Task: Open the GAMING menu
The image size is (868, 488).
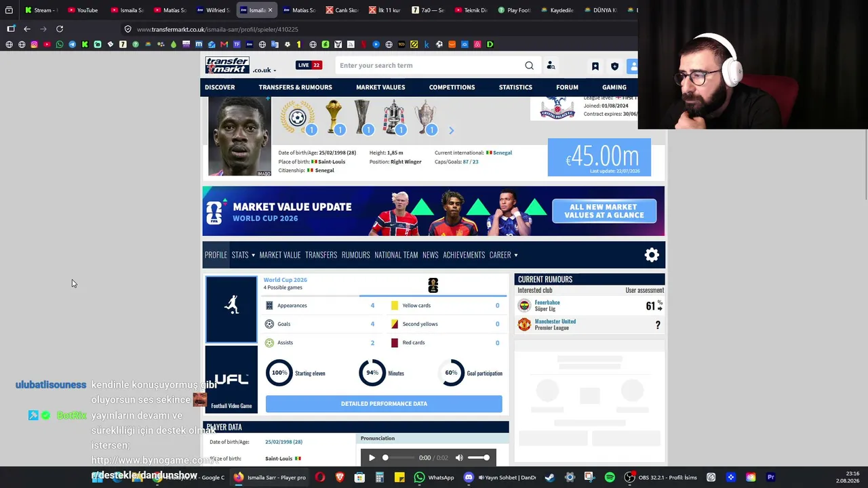Action: pos(614,87)
